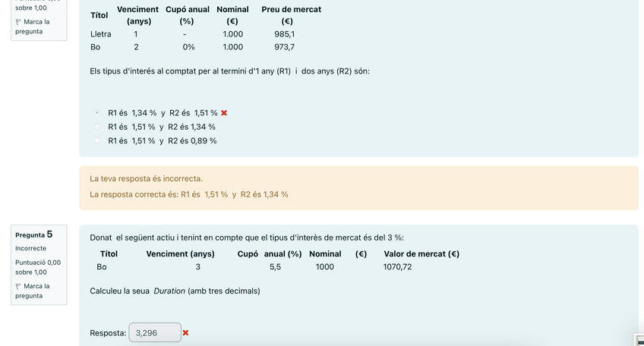The image size is (644, 346).
Task: Click the 'Pregunta 5' heading
Action: [x=33, y=234]
